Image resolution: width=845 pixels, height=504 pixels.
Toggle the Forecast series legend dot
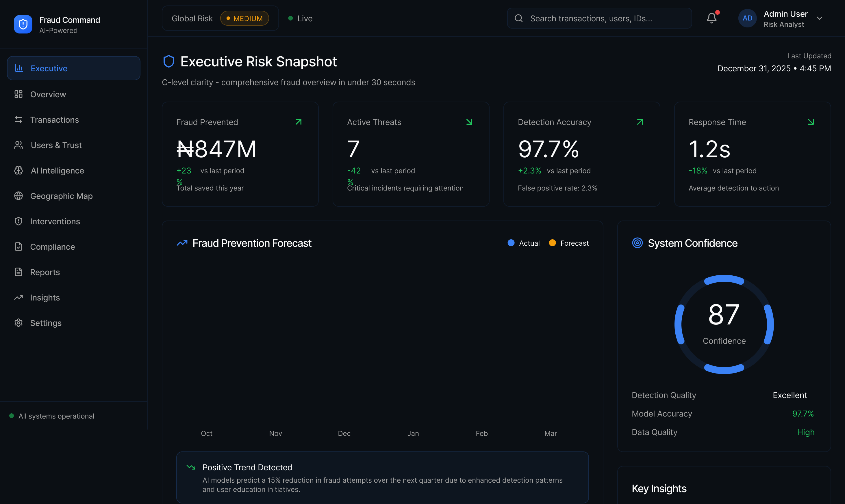click(552, 243)
